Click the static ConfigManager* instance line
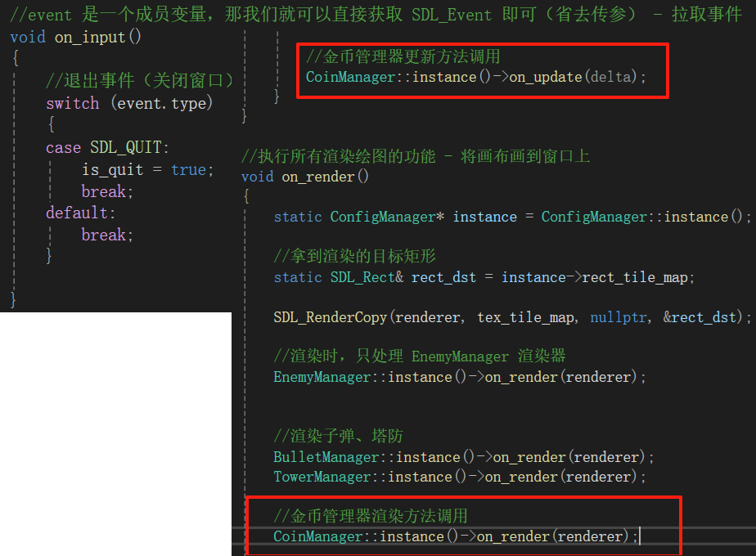 (x=512, y=217)
